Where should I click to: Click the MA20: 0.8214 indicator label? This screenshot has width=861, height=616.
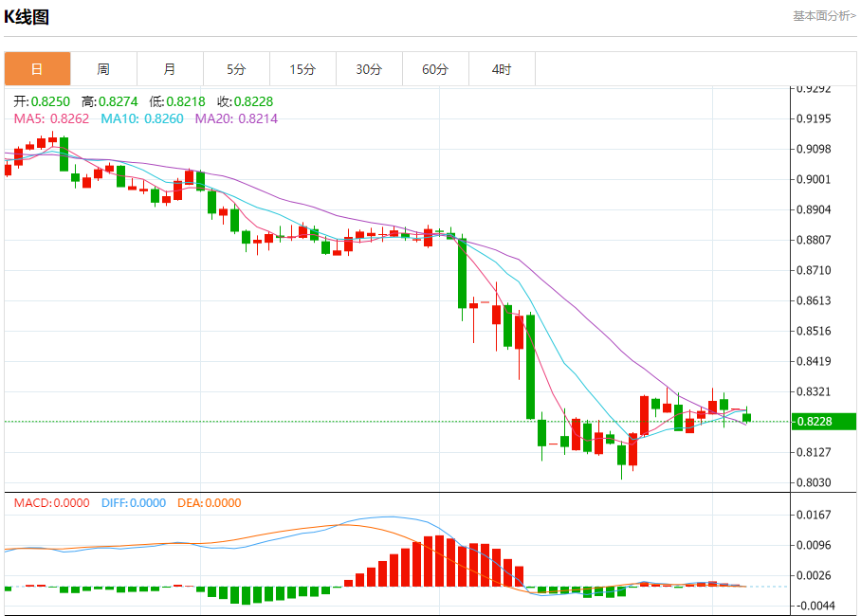[x=236, y=118]
